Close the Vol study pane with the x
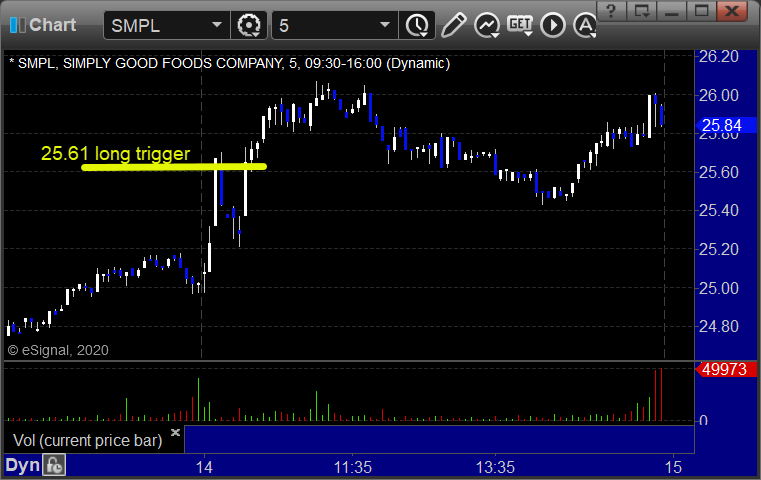Image resolution: width=761 pixels, height=480 pixels. tap(175, 432)
